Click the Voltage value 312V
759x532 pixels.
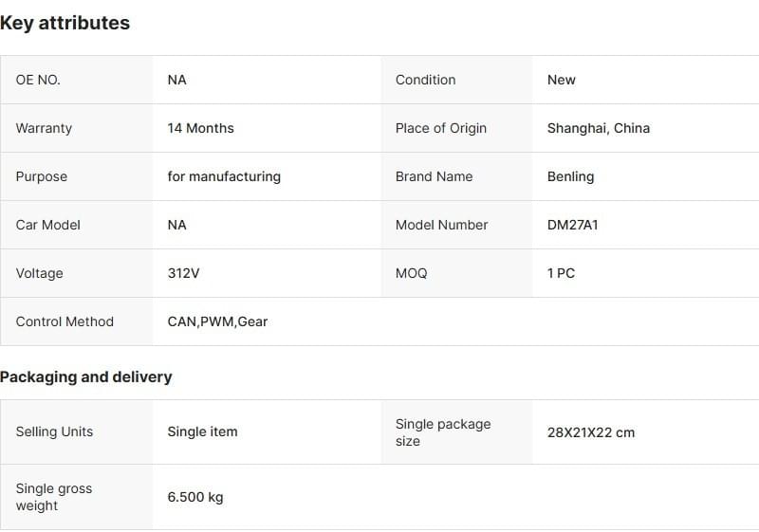(183, 273)
